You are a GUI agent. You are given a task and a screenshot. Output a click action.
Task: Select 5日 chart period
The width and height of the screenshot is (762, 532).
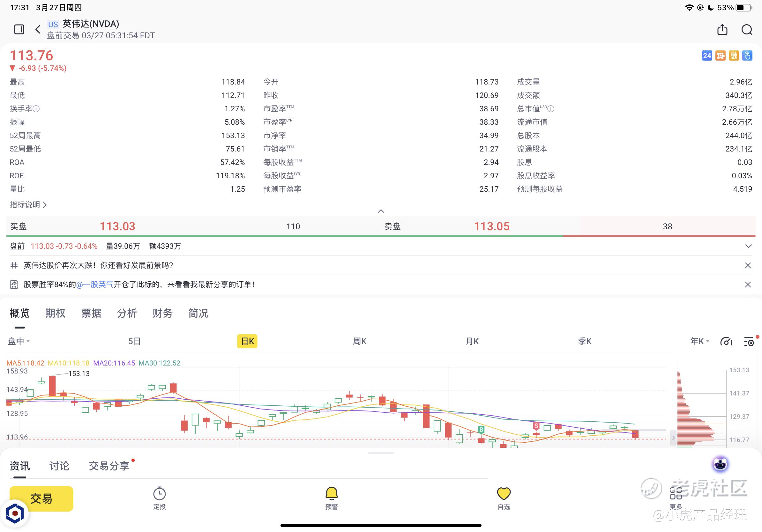pos(134,341)
